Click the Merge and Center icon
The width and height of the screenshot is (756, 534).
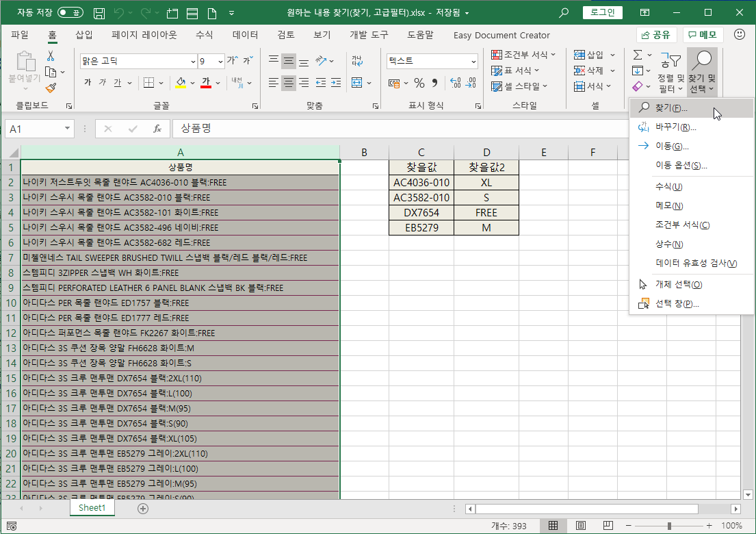(356, 83)
